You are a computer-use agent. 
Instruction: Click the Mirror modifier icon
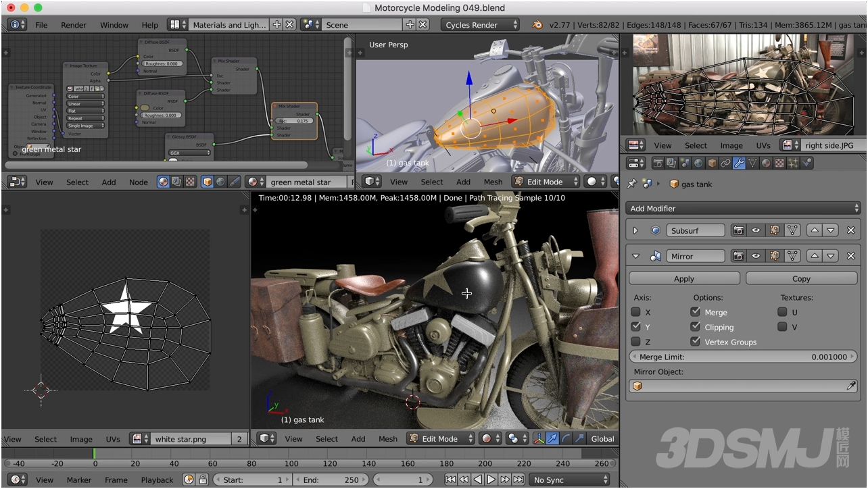tap(655, 256)
